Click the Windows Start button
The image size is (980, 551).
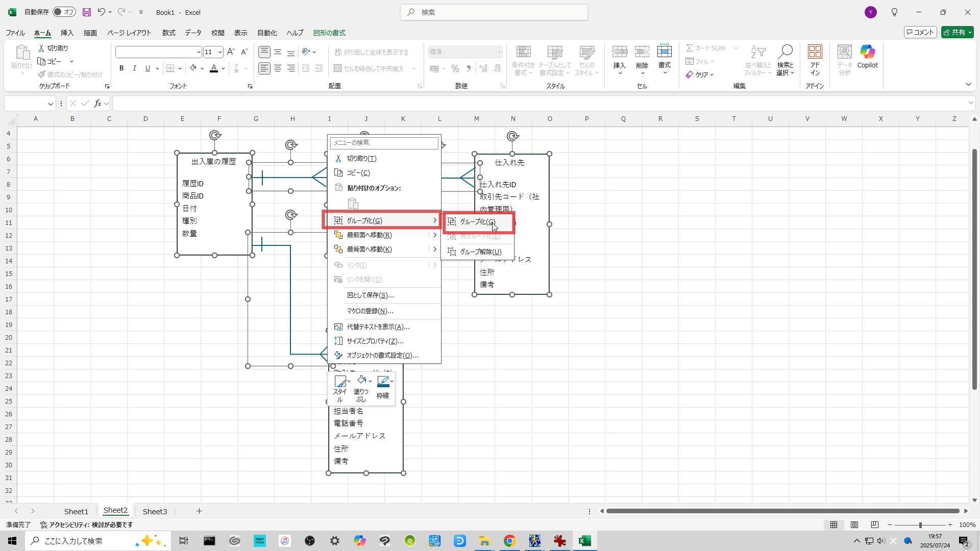(x=12, y=541)
